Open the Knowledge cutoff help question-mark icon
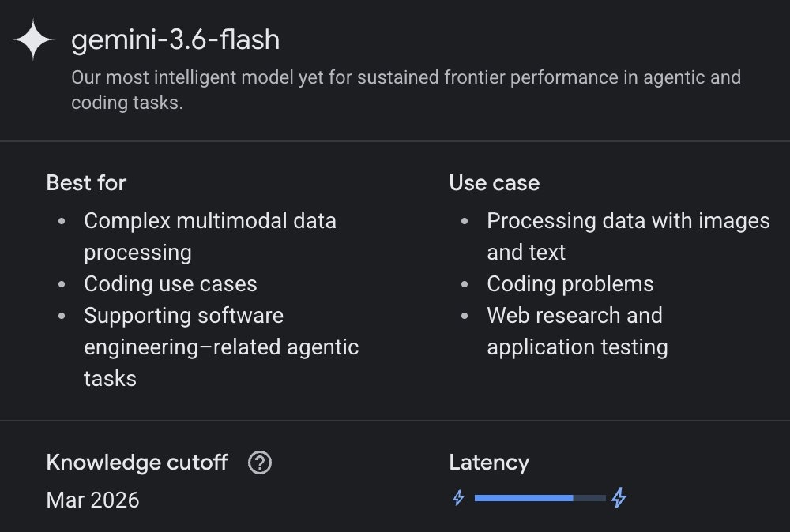Viewport: 790px width, 532px height. click(260, 463)
